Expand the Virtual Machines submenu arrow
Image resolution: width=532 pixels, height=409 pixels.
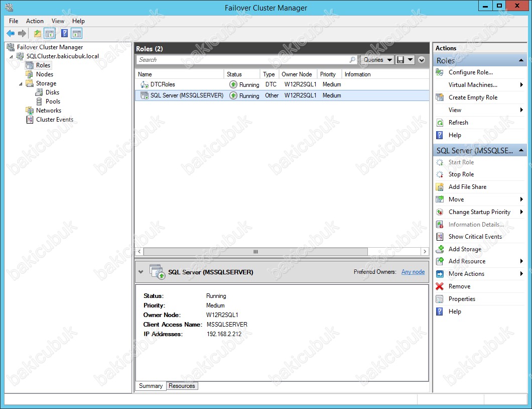click(521, 85)
